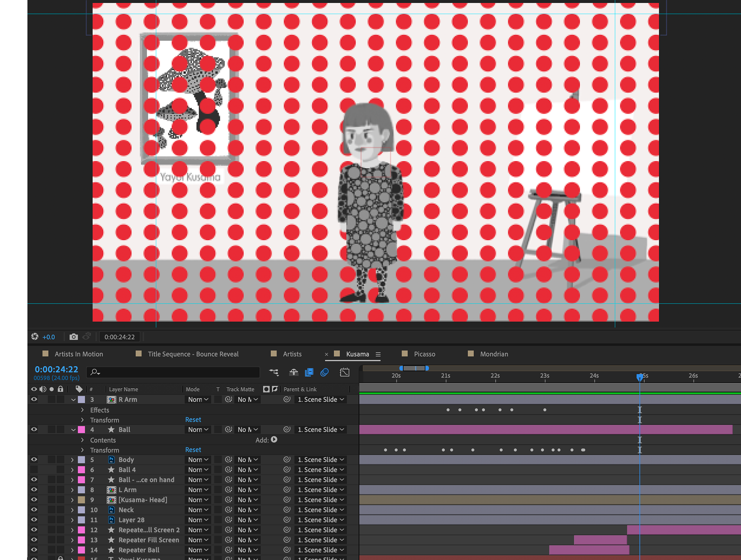
Task: Open the Ball layer parent link dropdown
Action: 321,430
